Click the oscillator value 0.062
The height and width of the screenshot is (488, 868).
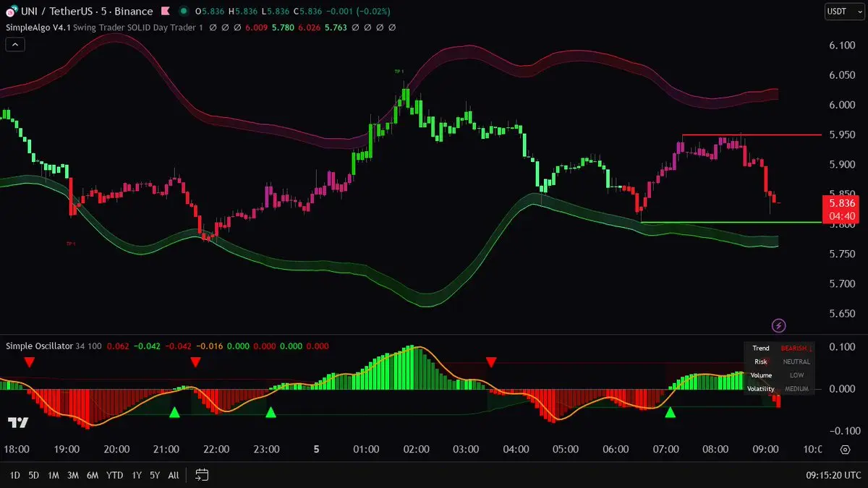click(117, 346)
